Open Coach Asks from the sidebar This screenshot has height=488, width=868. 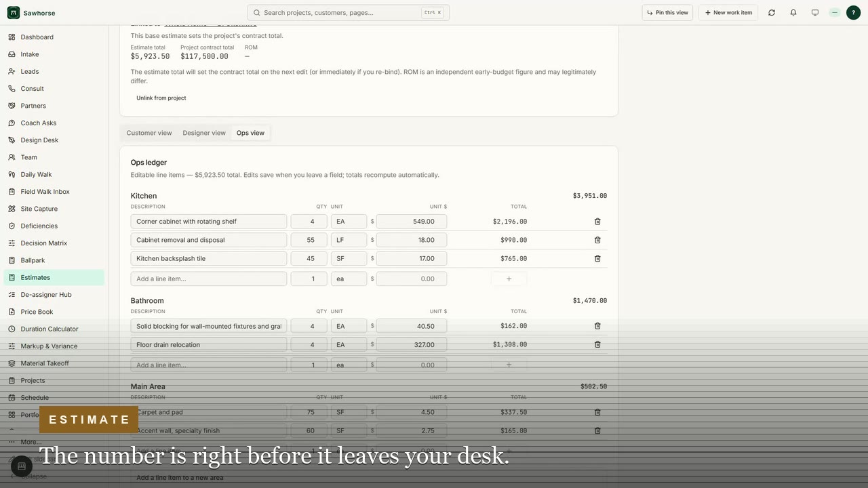(54, 123)
